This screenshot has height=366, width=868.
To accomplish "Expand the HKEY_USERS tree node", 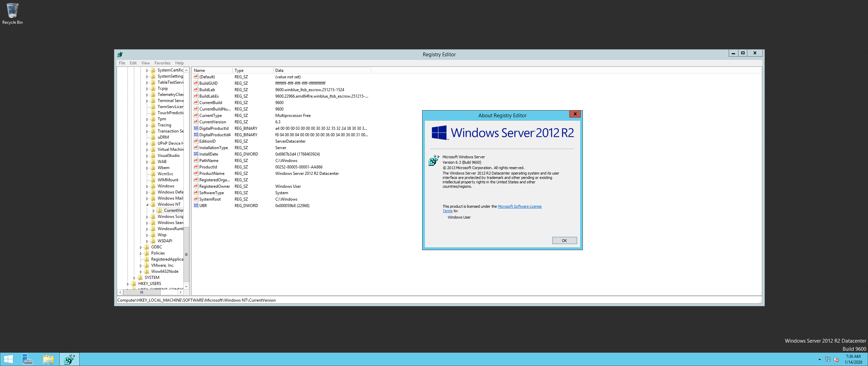I will click(x=128, y=284).
